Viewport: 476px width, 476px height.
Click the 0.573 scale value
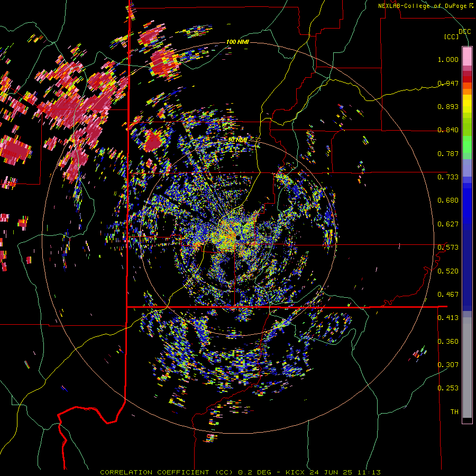[x=448, y=248]
